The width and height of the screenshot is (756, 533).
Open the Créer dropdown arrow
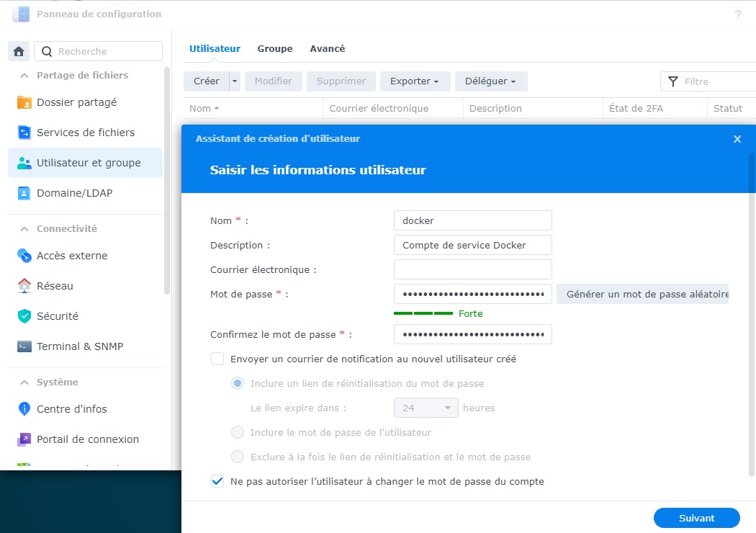(x=234, y=81)
